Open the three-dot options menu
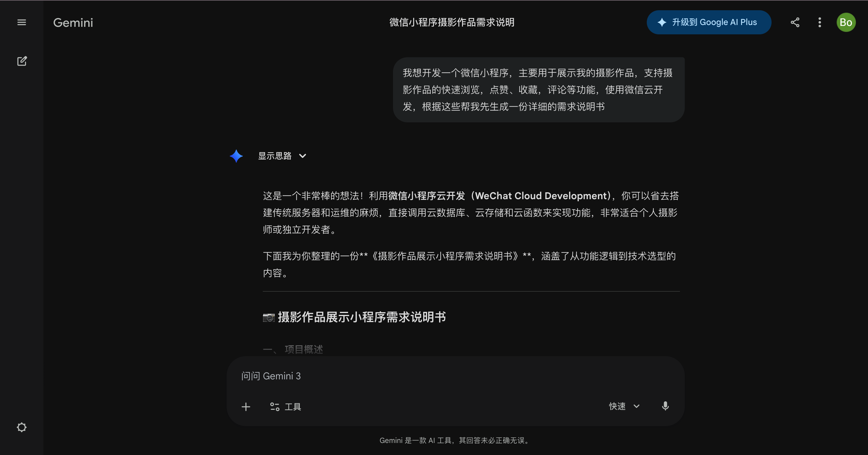 819,22
